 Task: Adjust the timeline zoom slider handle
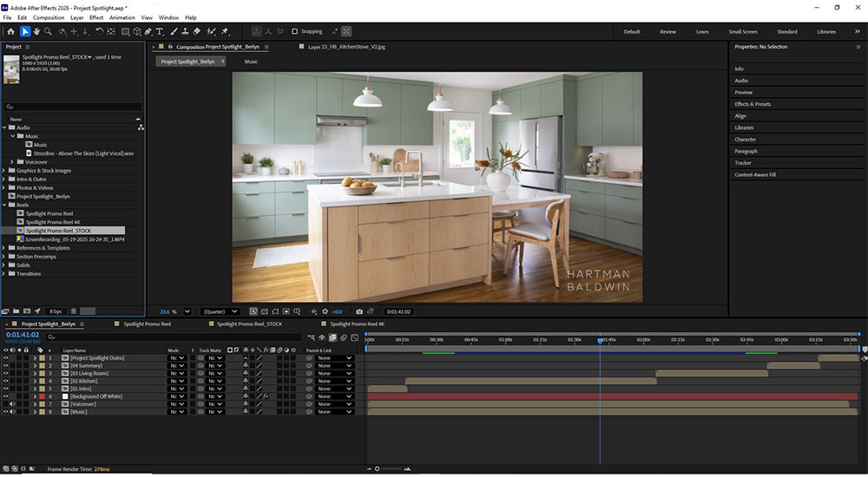[x=377, y=468]
